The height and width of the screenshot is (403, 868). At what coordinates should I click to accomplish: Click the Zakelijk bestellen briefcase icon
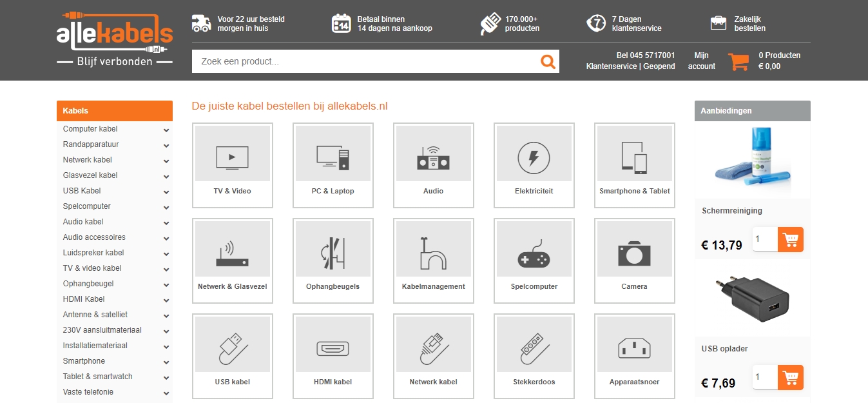[x=719, y=23]
